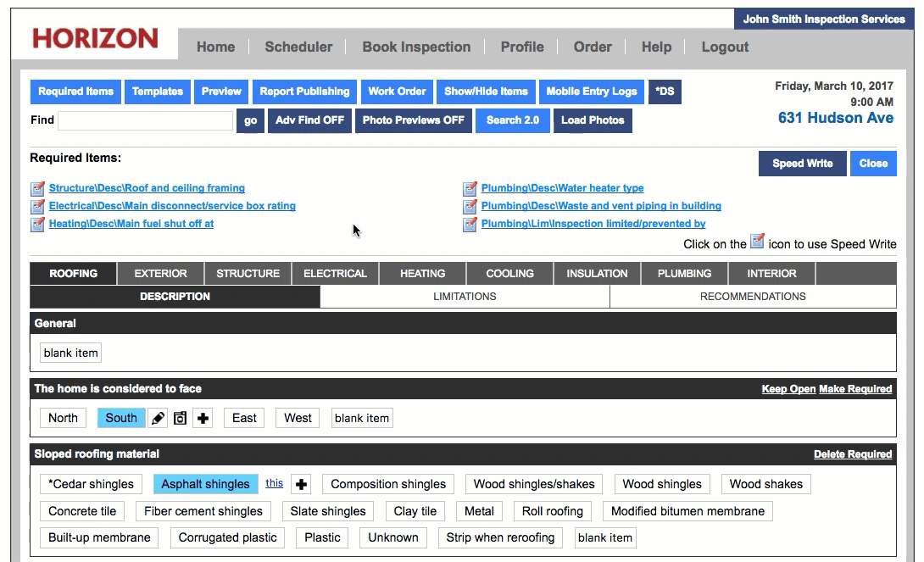
Task: Click the plus icon next to Asphalt shingles
Action: (x=302, y=484)
